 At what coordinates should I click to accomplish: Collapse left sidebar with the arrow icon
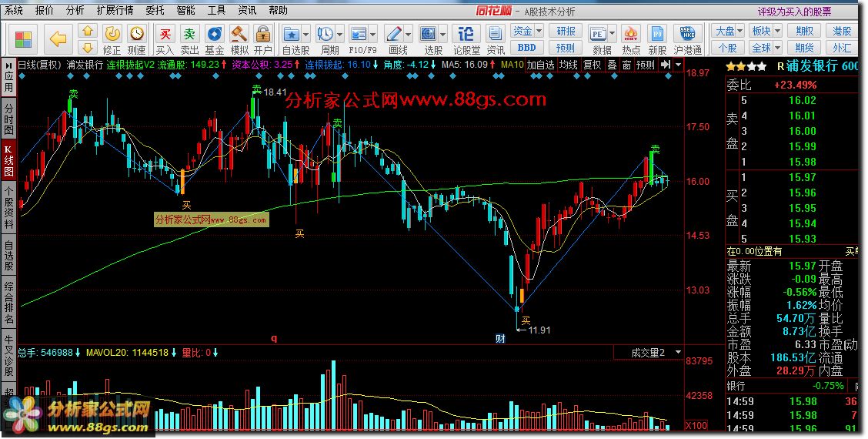pyautogui.click(x=8, y=65)
